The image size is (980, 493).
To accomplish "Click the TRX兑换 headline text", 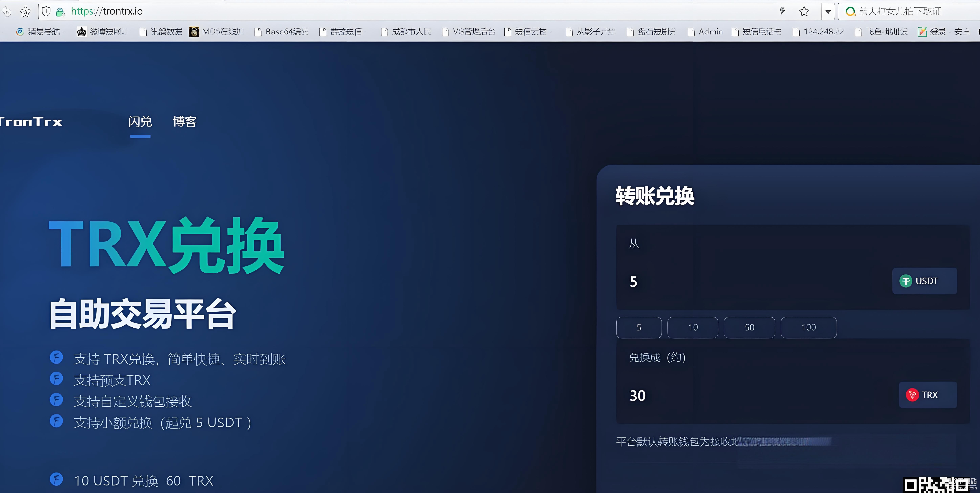I will click(x=166, y=245).
